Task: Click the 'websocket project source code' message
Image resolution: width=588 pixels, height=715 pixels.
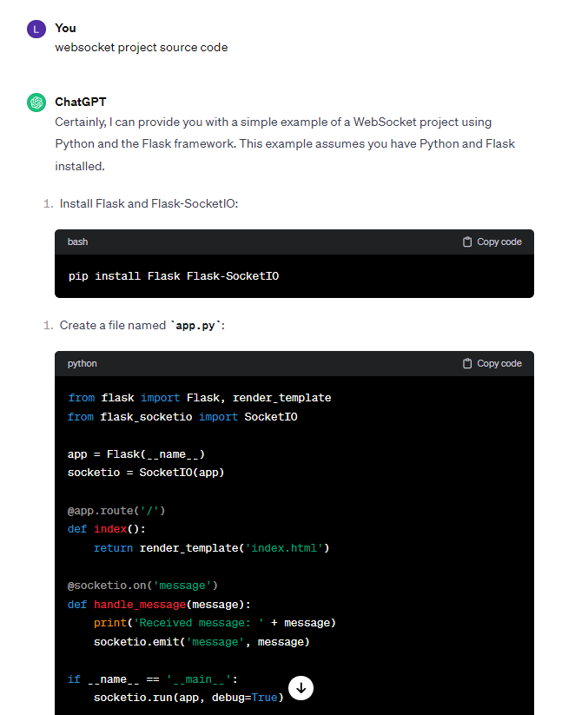Action: point(142,48)
